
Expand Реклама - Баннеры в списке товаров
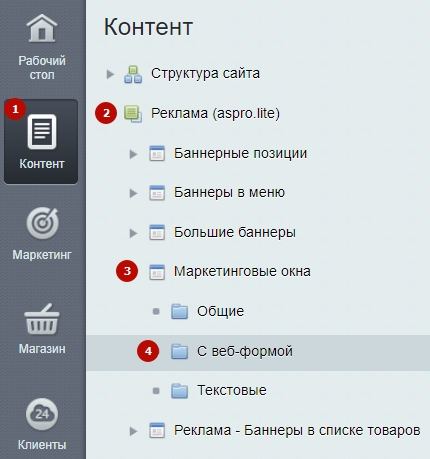tap(133, 431)
